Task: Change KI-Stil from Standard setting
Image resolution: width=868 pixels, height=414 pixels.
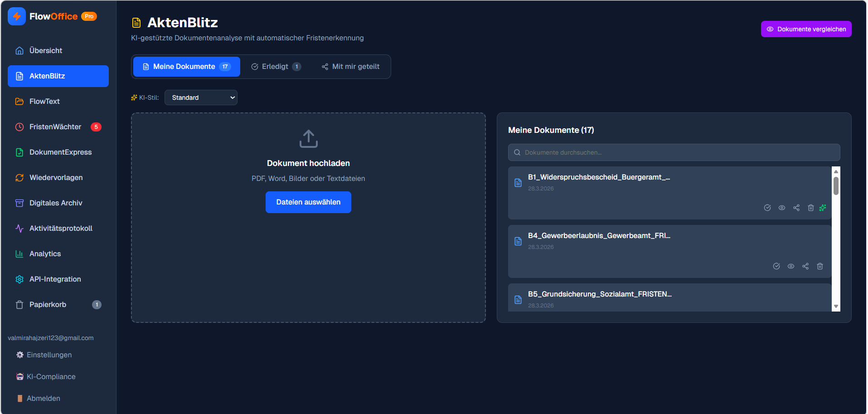Action: point(201,97)
